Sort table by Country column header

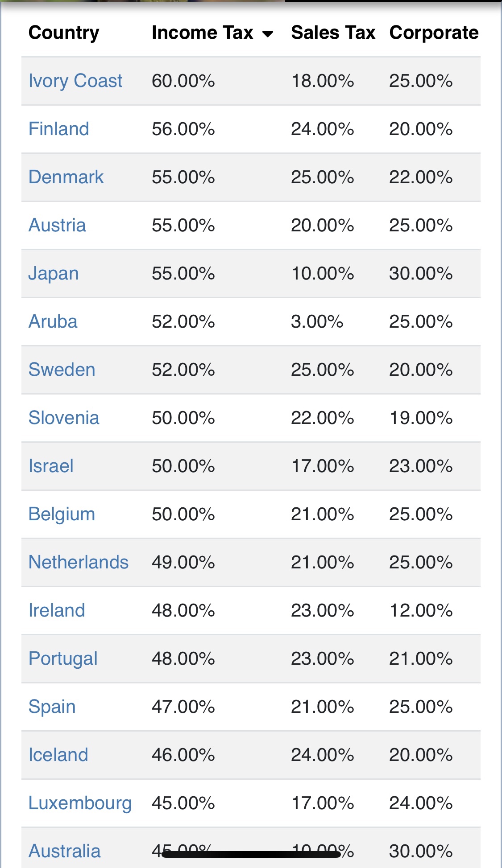[x=64, y=33]
